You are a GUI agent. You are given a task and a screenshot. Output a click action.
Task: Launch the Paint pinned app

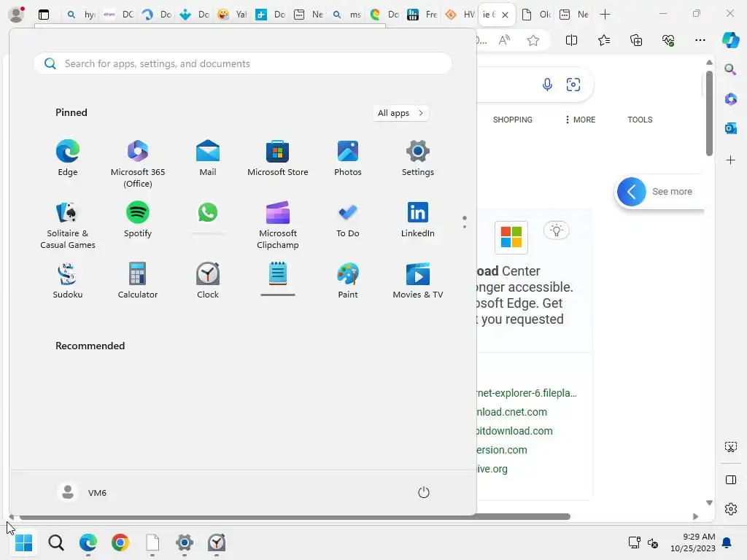coord(348,281)
